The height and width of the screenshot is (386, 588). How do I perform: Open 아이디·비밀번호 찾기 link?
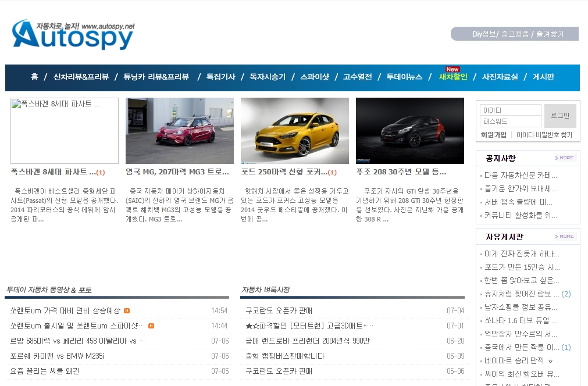(x=544, y=135)
